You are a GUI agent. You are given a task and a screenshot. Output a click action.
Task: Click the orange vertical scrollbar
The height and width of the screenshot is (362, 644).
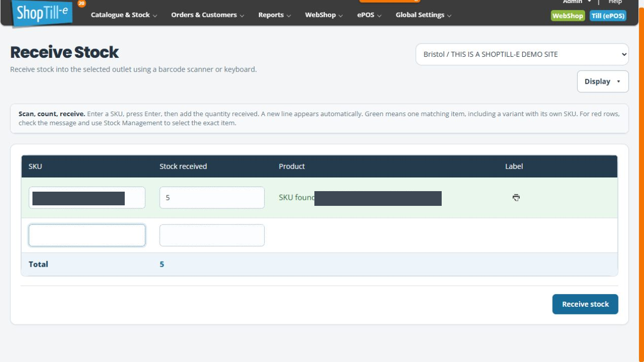(x=641, y=185)
